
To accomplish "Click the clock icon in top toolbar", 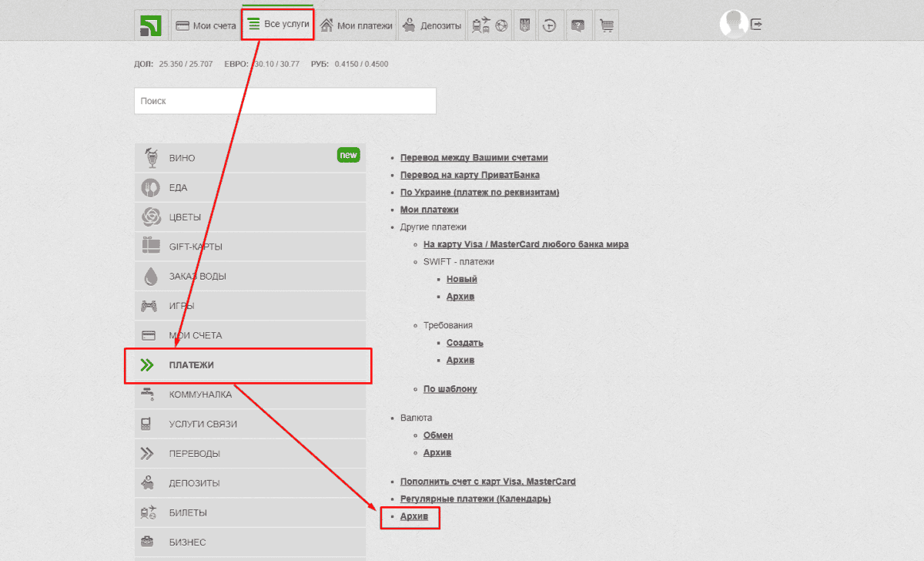I will 549,25.
